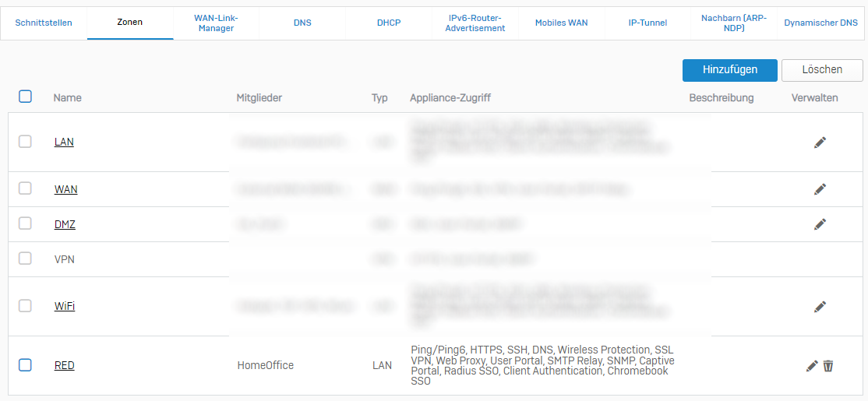
Task: Click the RED row appliance access text
Action: 542,366
